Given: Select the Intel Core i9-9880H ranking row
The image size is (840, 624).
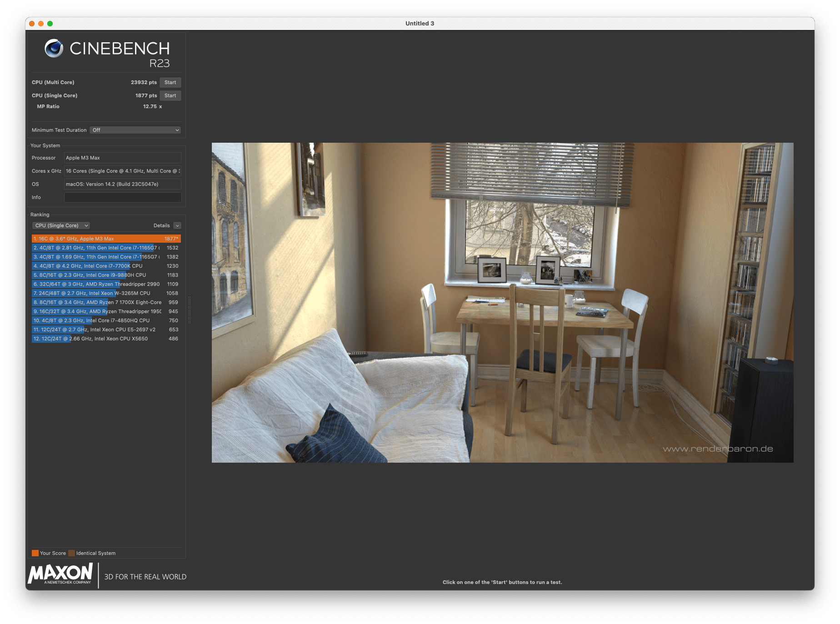Looking at the screenshot, I should (106, 275).
